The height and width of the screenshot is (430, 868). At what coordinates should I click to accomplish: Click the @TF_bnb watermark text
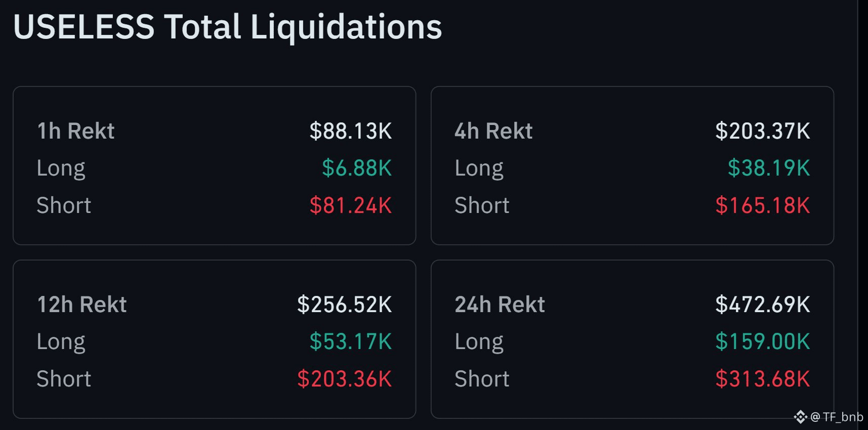[837, 417]
